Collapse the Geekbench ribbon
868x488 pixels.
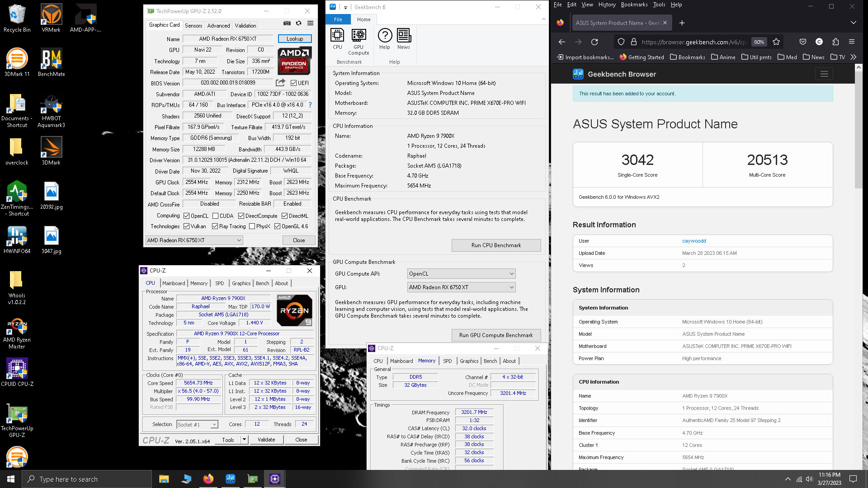[543, 19]
